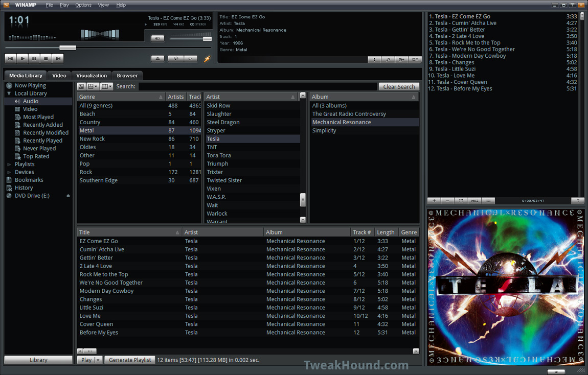The width and height of the screenshot is (588, 375).
Task: Click the magnifier button under song info
Action: 388,60
